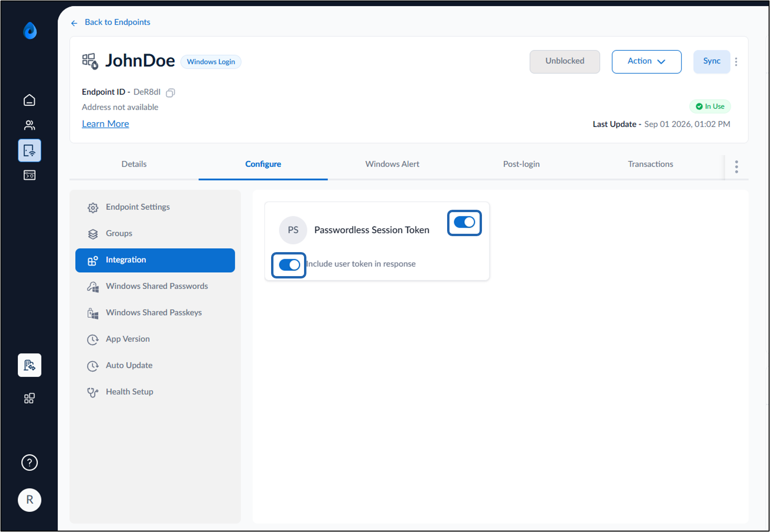
Task: Toggle Passwordless Session Token switch
Action: click(464, 222)
